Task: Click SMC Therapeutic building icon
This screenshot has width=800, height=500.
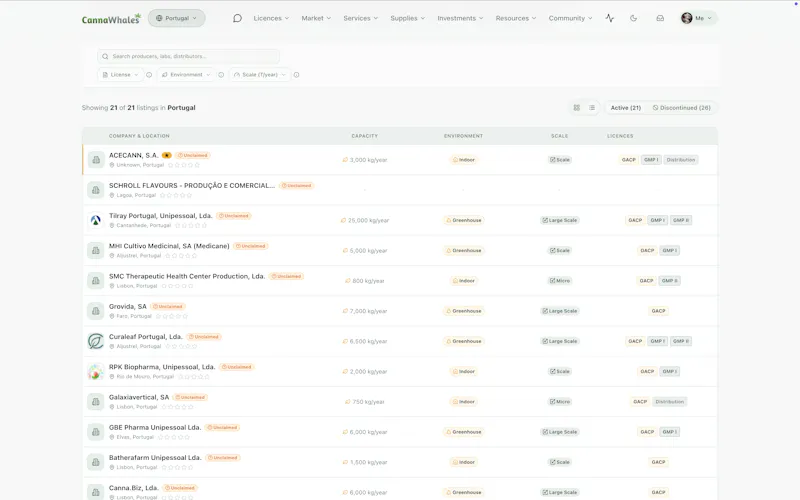Action: coord(95,281)
